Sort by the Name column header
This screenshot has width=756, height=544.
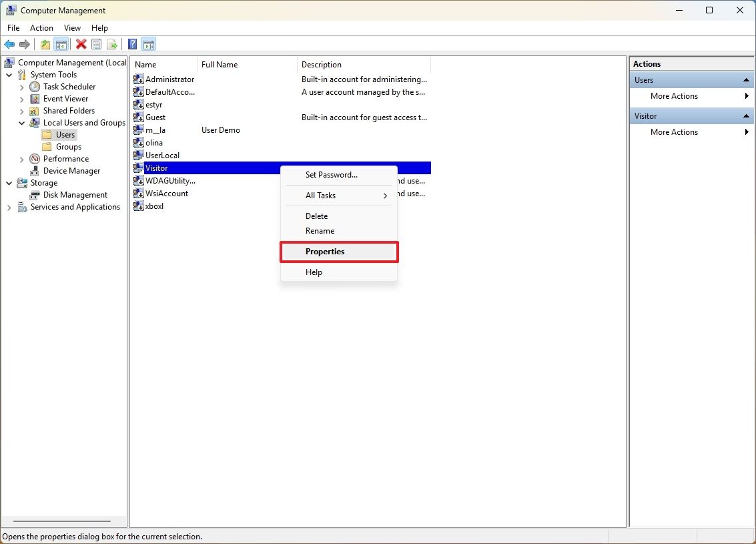[x=164, y=65]
